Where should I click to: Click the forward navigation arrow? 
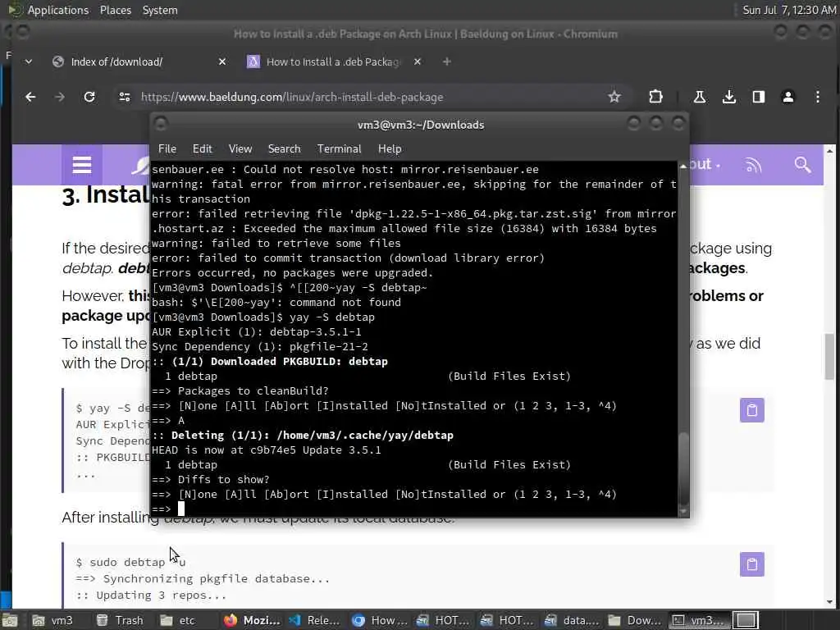(59, 97)
